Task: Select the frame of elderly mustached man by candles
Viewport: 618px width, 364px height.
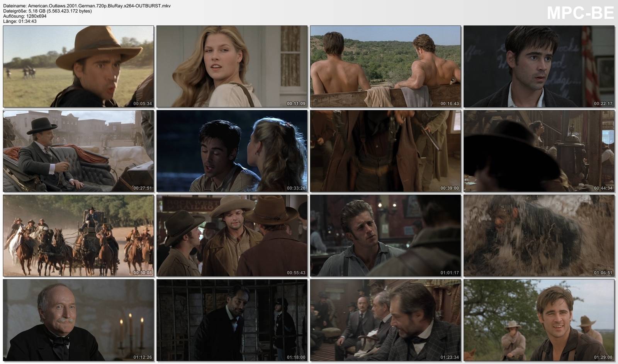Action: pos(78,320)
